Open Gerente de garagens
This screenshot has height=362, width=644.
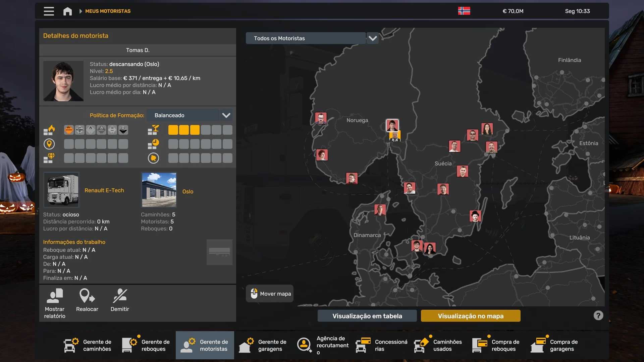263,345
